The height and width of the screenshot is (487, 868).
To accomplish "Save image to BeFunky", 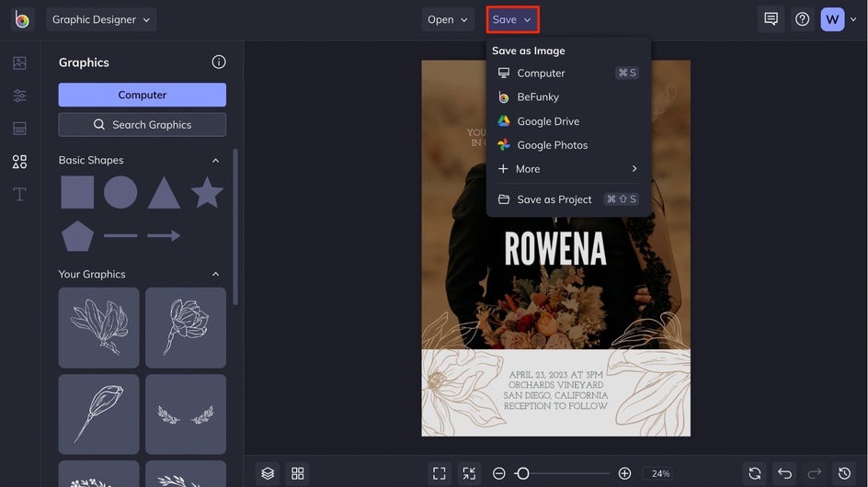I will tap(567, 96).
